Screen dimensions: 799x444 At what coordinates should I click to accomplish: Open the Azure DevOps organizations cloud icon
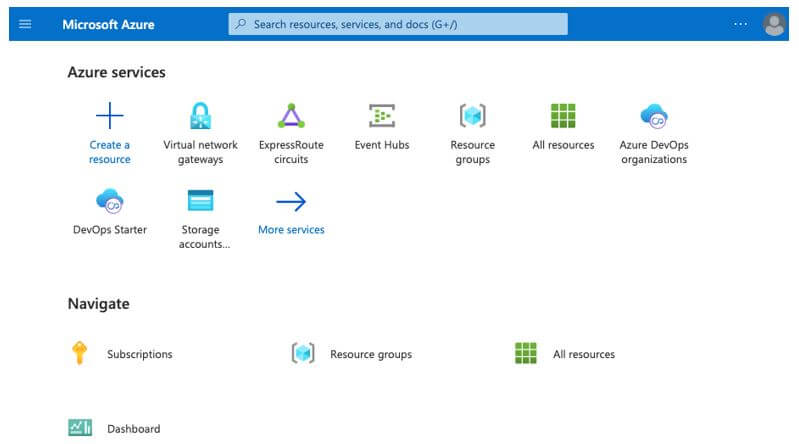pos(654,116)
